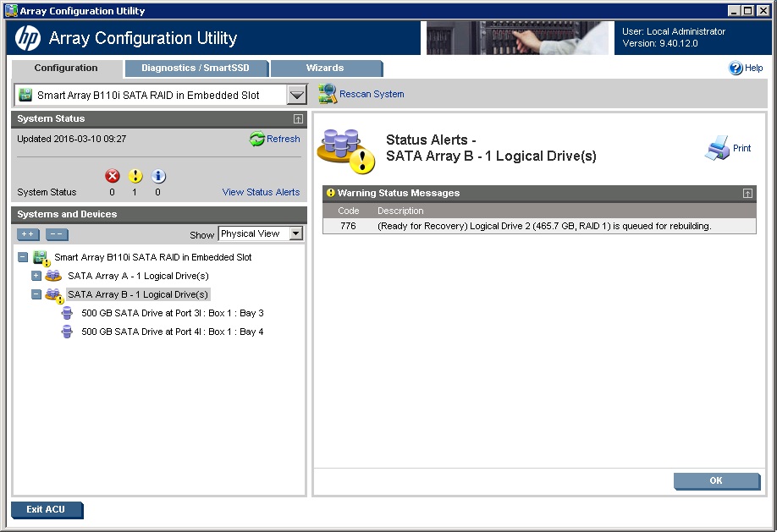Expand all tree nodes with ++ button
This screenshot has height=532, width=777.
click(x=28, y=234)
